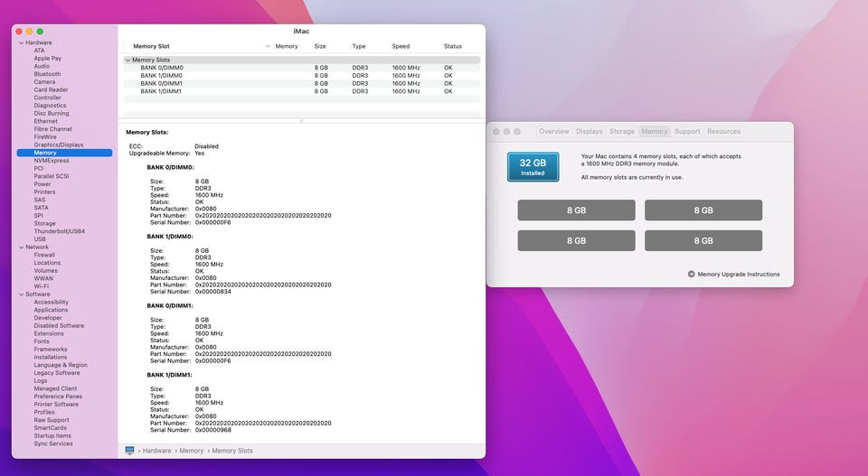
Task: Select Language & Region in the sidebar
Action: (x=61, y=365)
